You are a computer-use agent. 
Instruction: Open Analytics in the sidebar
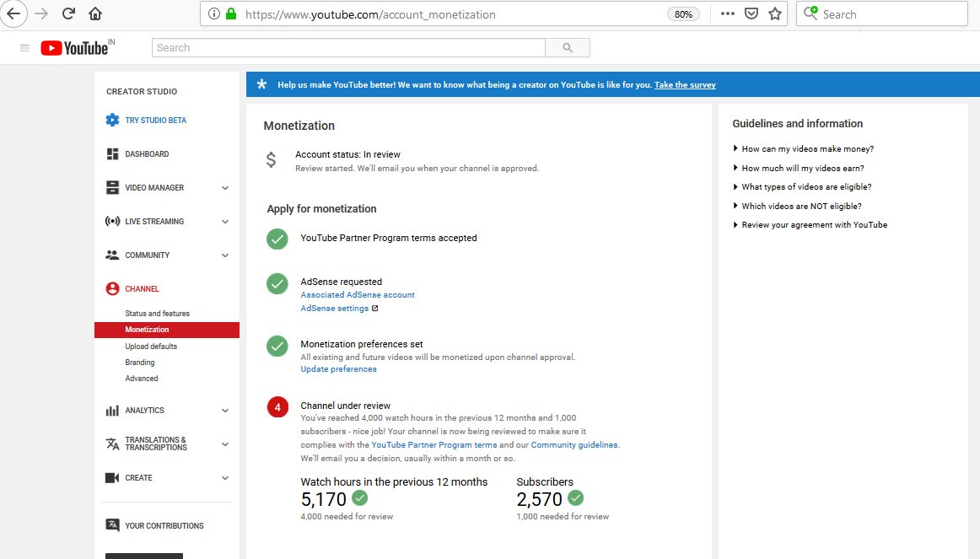135,411
